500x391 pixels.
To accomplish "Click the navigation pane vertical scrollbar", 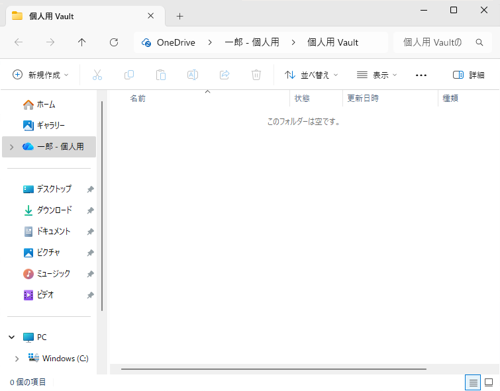I will tap(102, 206).
